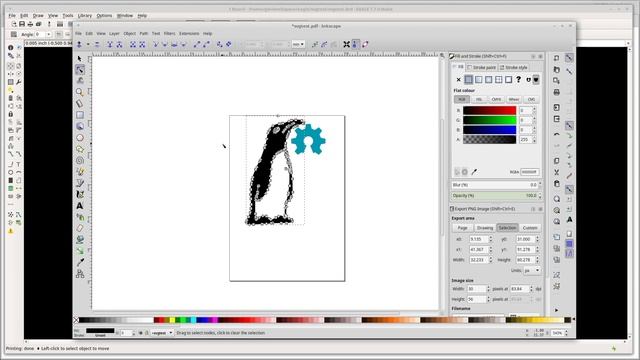Screen dimensions: 640x360
Task: Select the Star and polygon tool
Action: (80, 149)
